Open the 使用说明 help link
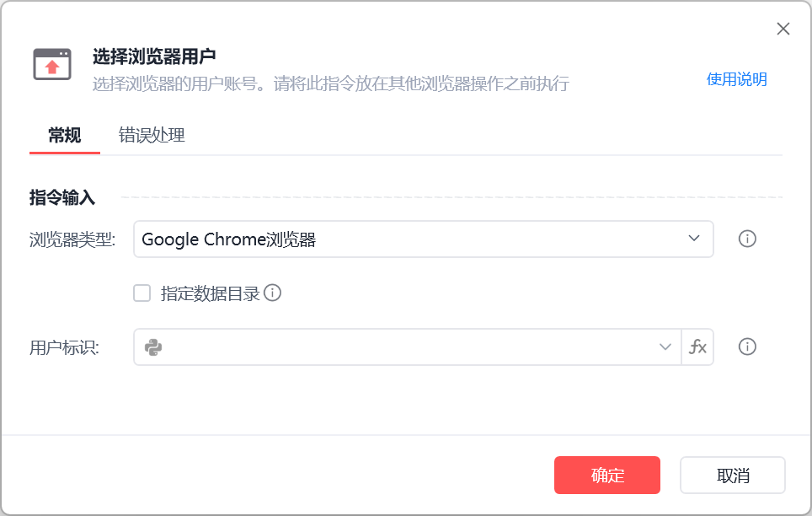 click(736, 79)
